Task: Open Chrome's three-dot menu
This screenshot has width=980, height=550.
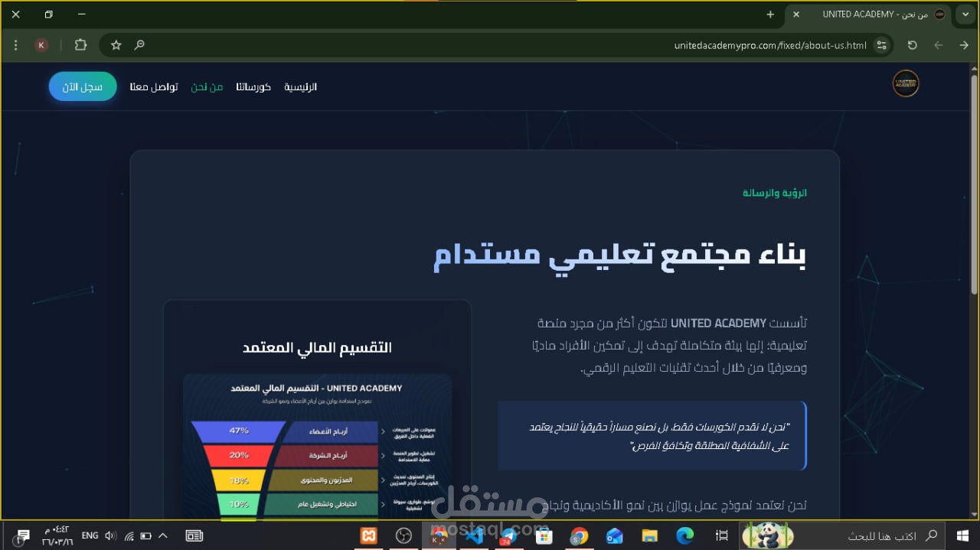Action: 16,45
